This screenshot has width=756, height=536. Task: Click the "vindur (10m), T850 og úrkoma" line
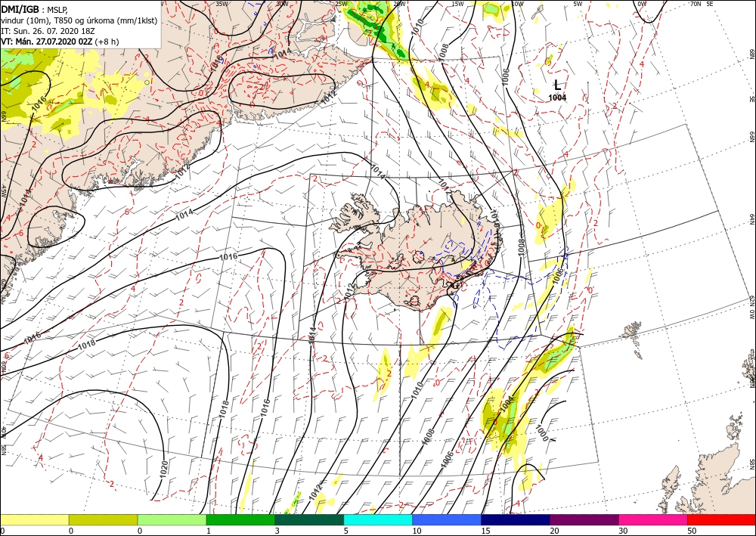79,20
